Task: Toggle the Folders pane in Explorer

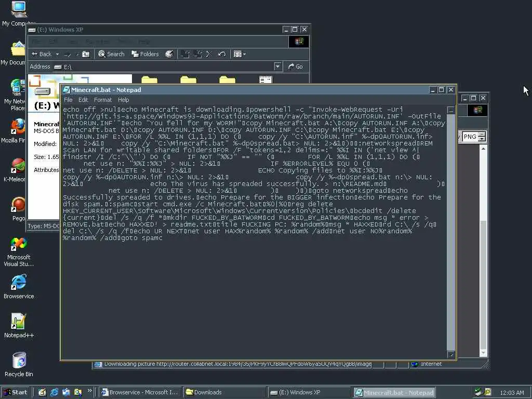Action: click(x=145, y=54)
